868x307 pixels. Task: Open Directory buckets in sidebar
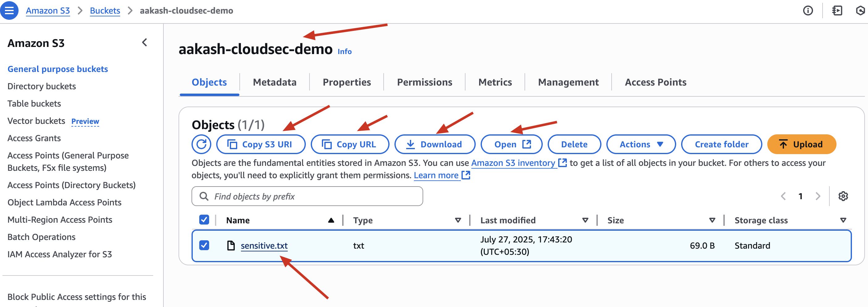point(41,86)
